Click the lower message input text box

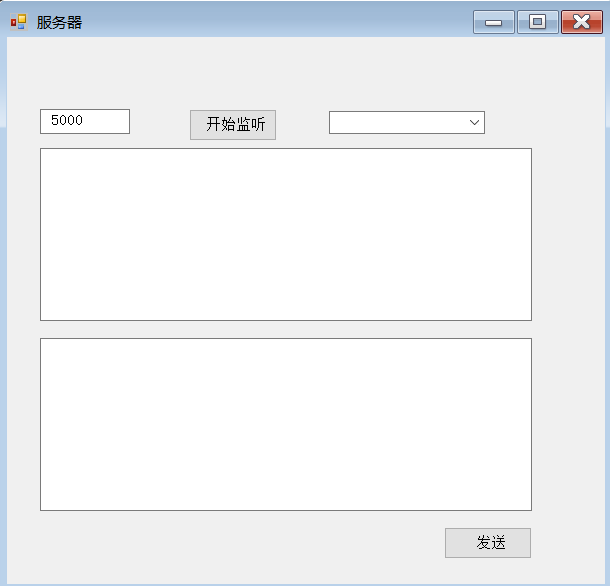(x=286, y=425)
